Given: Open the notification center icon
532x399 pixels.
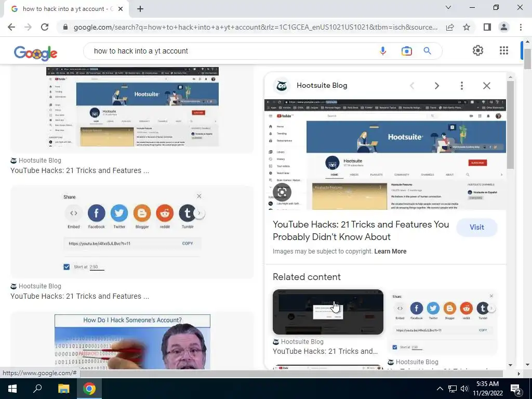Looking at the screenshot, I should (x=516, y=389).
